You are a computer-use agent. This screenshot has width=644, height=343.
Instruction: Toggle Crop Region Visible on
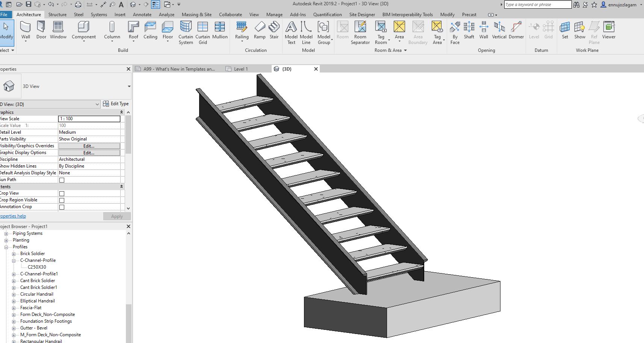click(x=61, y=200)
